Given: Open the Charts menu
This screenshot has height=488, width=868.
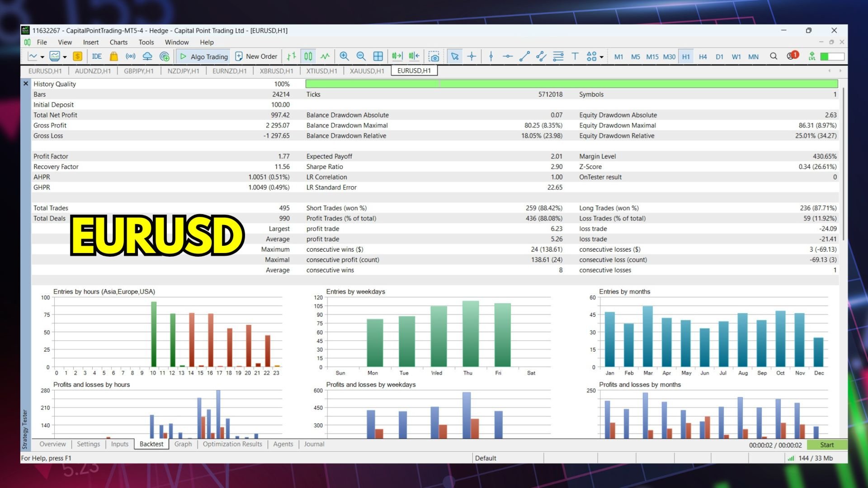Looking at the screenshot, I should tap(118, 42).
